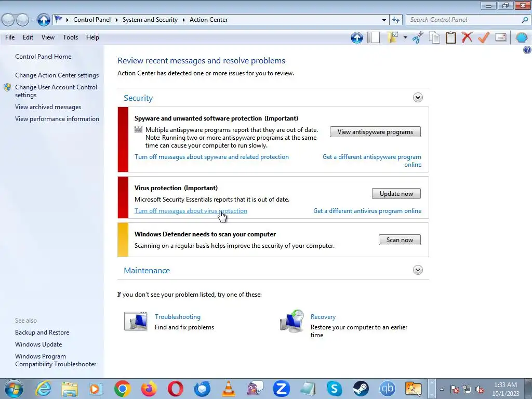This screenshot has width=532, height=399.
Task: Click the Back navigation button
Action: click(x=8, y=20)
